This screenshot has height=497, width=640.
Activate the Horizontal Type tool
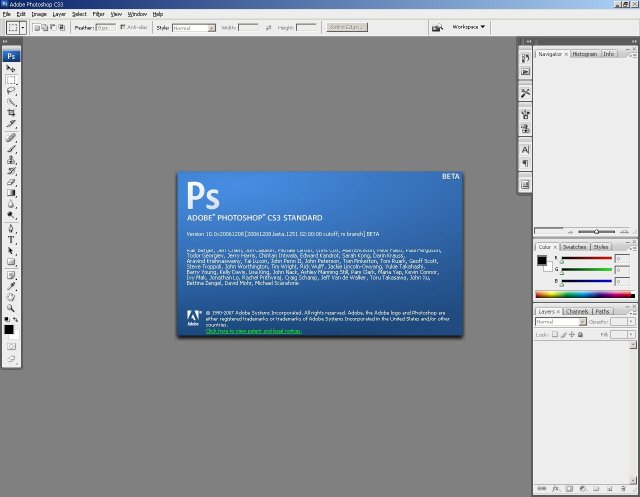12,240
